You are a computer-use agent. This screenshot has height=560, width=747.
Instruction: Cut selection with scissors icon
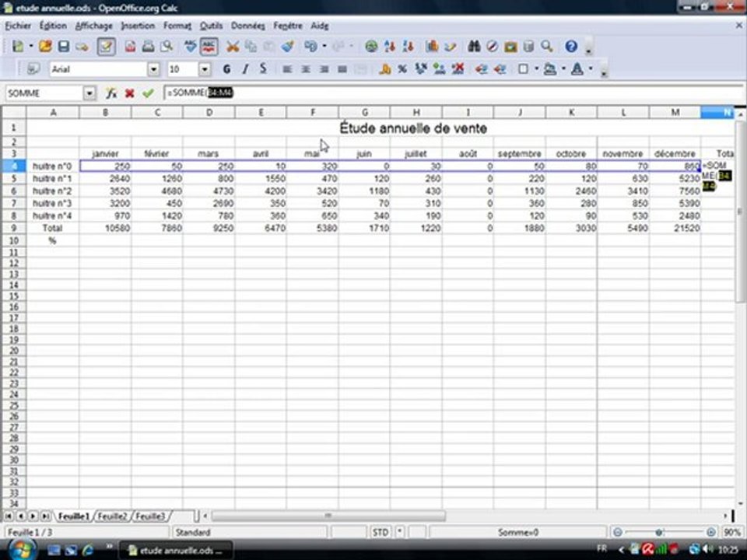233,46
